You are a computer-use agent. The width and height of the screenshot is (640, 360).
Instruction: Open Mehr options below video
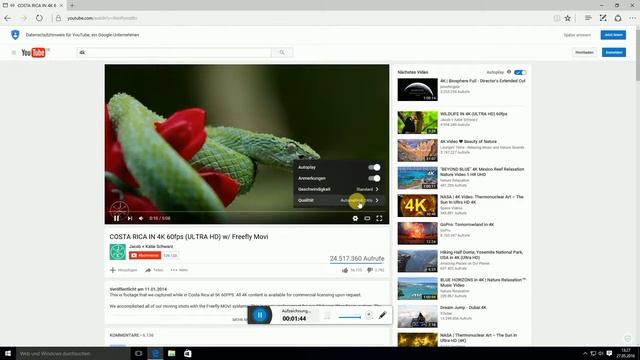180,270
